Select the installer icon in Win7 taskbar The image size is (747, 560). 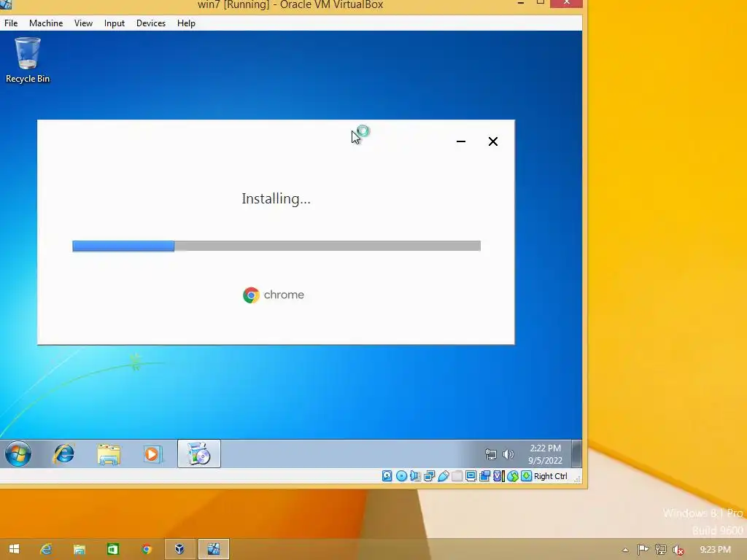coord(198,454)
